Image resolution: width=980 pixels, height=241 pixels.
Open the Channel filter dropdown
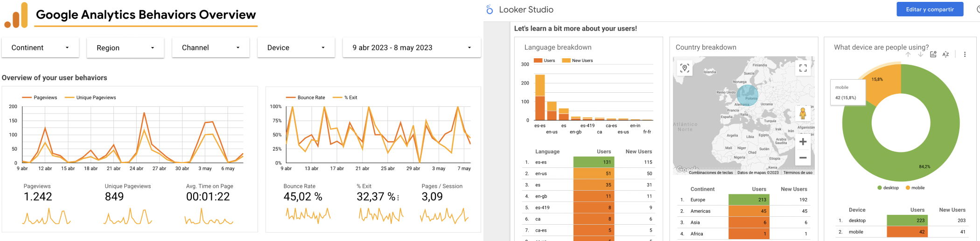pos(211,48)
